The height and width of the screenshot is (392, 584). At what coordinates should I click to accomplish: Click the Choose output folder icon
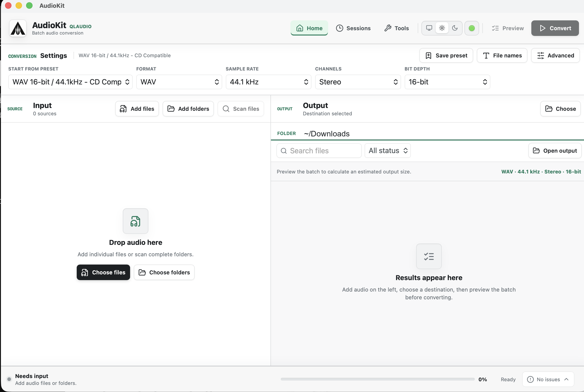549,109
